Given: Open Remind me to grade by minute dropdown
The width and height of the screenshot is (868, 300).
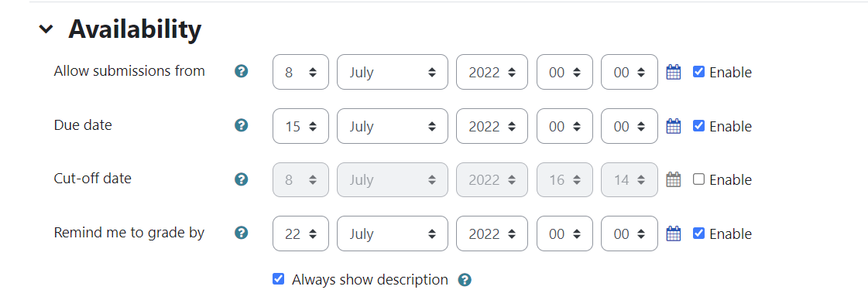Looking at the screenshot, I should pos(630,234).
